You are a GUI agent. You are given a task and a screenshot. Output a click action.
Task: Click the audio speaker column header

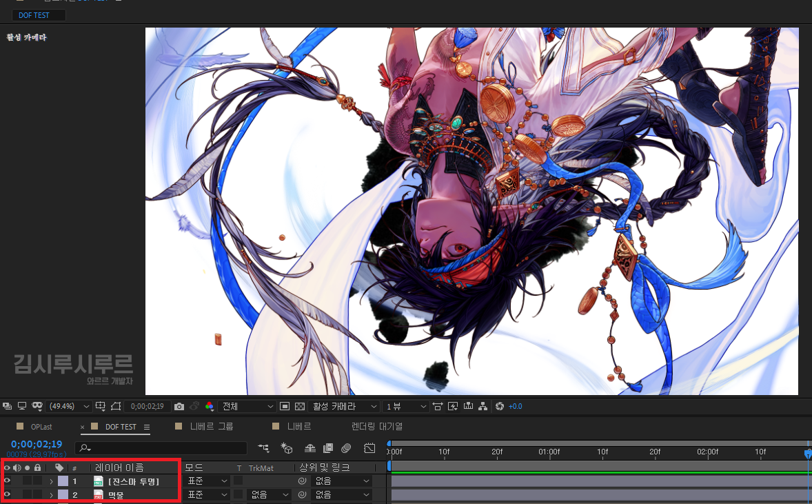(17, 467)
